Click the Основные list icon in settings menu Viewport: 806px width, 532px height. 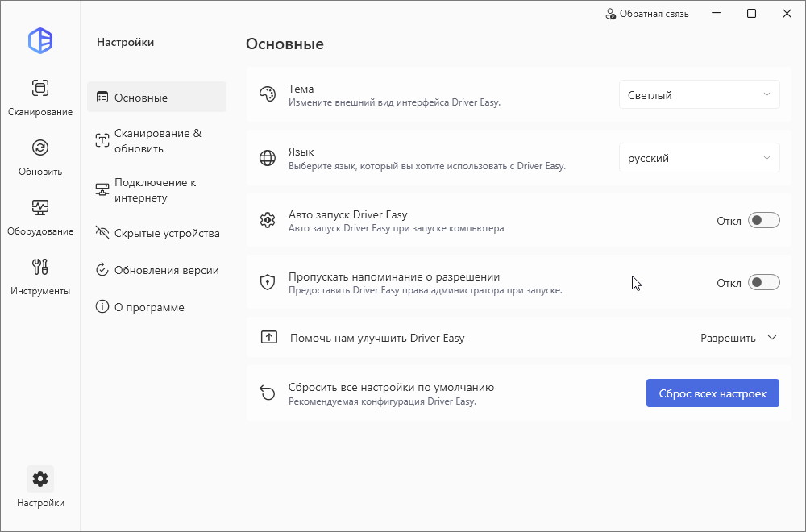click(102, 98)
